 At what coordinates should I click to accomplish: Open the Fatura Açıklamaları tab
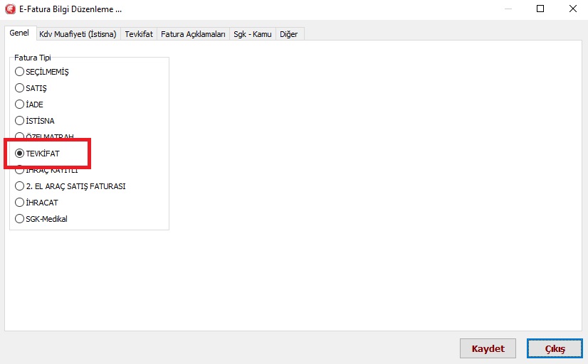pyautogui.click(x=193, y=34)
